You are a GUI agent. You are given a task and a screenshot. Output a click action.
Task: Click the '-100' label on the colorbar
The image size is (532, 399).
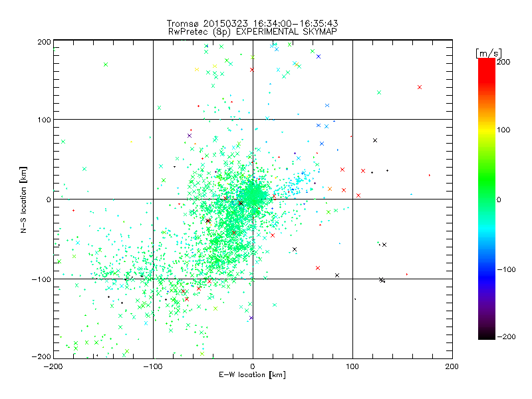[506, 270]
